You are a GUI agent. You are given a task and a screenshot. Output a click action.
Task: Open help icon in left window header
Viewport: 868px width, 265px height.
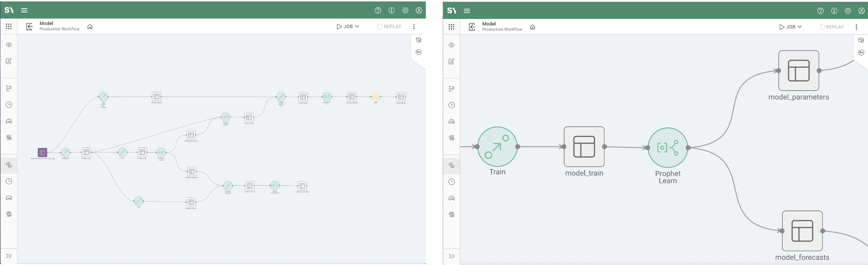(378, 11)
